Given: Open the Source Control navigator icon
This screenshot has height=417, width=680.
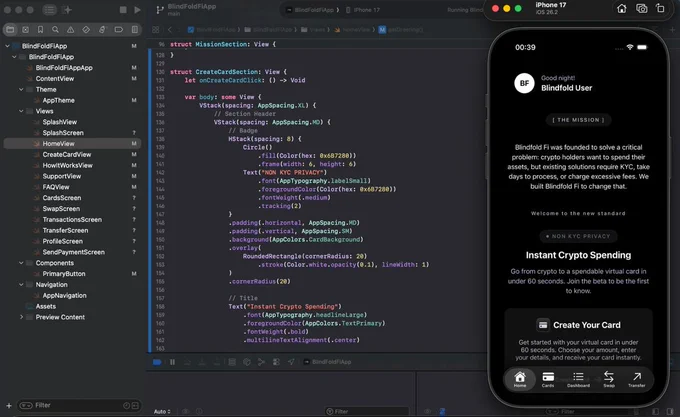Looking at the screenshot, I should tap(26, 29).
